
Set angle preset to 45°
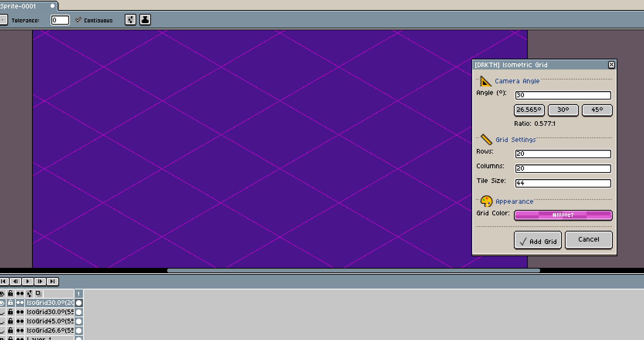(597, 110)
